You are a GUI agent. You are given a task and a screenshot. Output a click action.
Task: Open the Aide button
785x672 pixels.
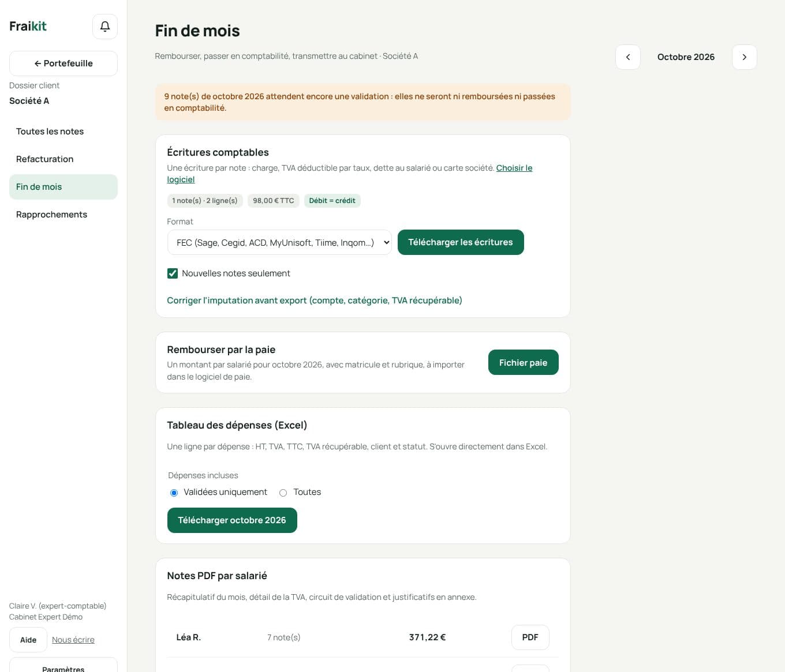click(28, 640)
